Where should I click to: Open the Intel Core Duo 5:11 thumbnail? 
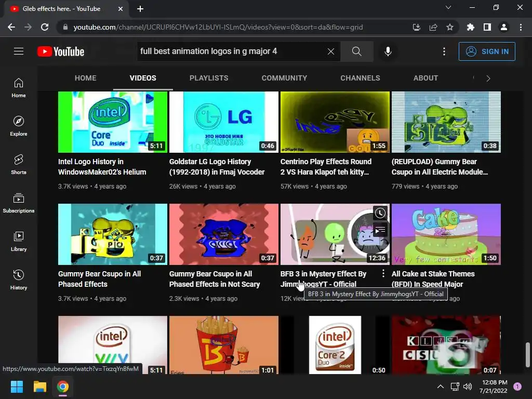pyautogui.click(x=113, y=122)
